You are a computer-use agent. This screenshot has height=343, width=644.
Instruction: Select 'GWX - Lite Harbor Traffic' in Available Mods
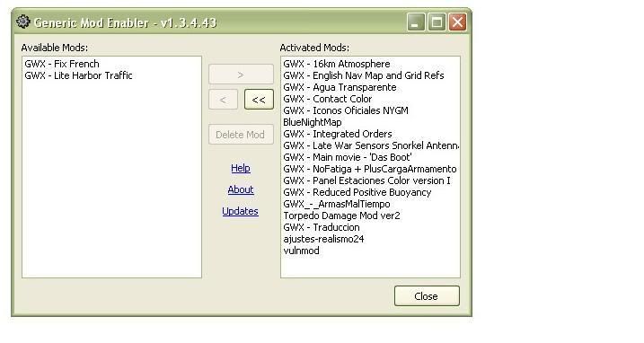tap(78, 75)
